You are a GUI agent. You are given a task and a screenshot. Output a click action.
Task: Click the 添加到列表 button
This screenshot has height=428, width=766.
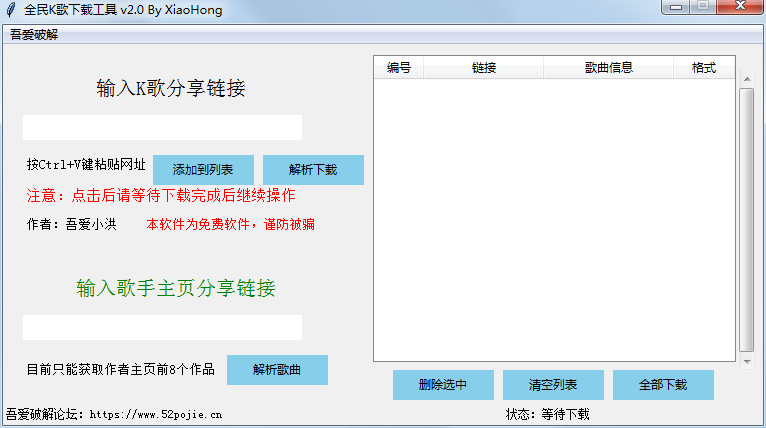[203, 170]
